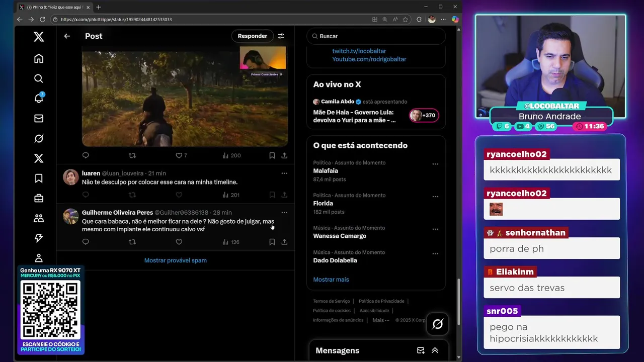Click the browser address bar URL

coord(116,19)
